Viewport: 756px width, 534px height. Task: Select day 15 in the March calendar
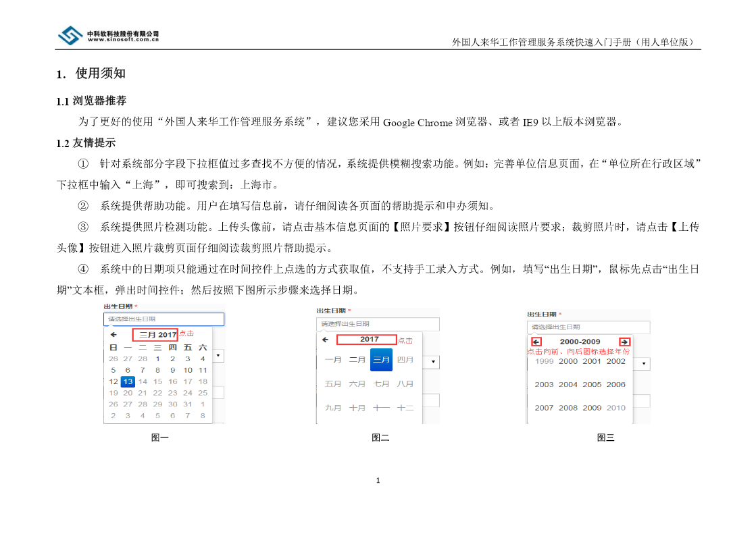[157, 381]
